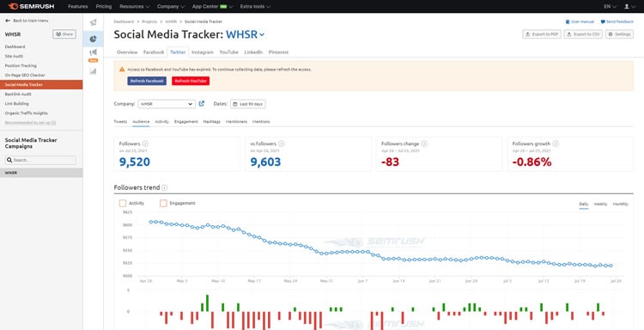Select the pie chart icon in the side rail
644x330 pixels.
(94, 39)
